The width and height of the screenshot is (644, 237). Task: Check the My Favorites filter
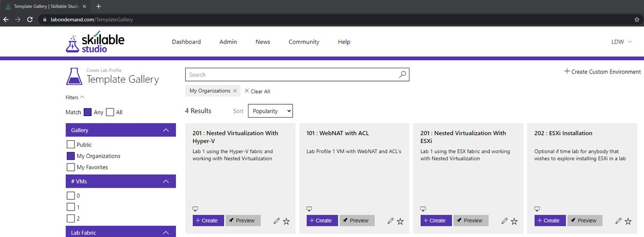click(x=70, y=167)
